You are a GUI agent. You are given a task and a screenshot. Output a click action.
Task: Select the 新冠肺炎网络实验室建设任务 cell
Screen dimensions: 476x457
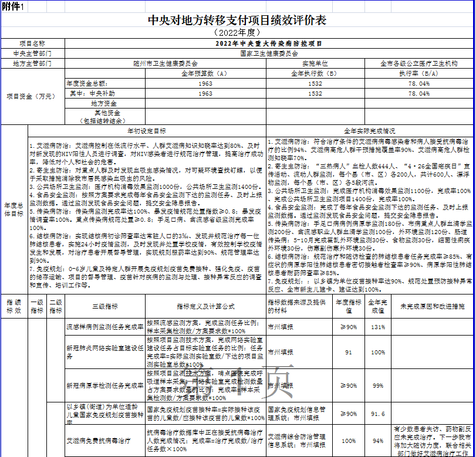coord(105,352)
